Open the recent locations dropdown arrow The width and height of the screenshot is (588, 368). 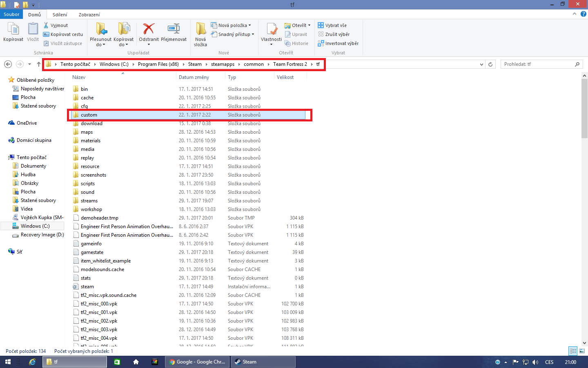click(29, 64)
